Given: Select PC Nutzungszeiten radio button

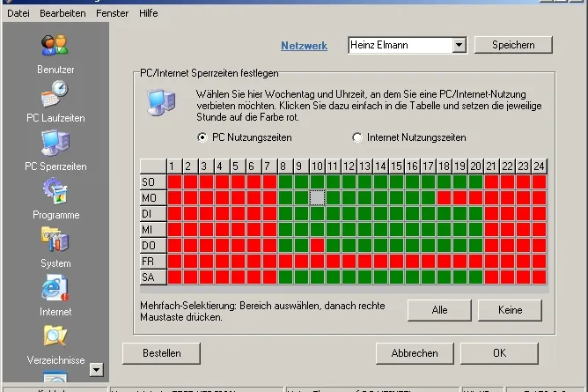Looking at the screenshot, I should coord(202,137).
